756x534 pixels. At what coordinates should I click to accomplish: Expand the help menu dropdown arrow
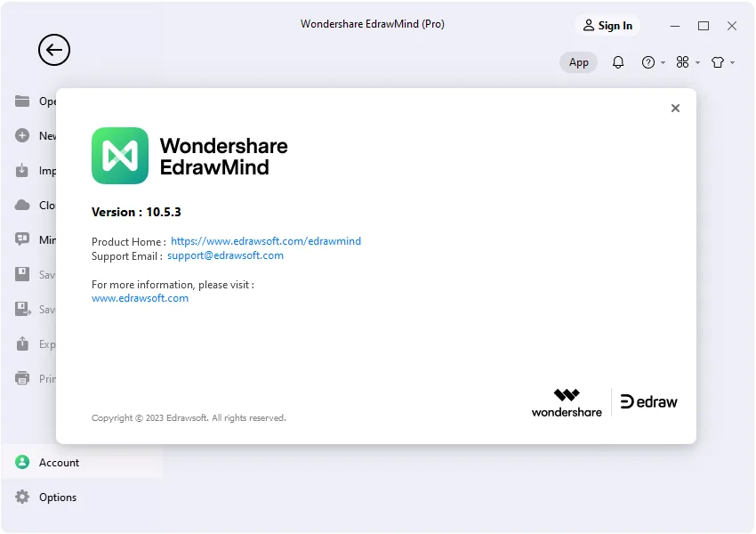[663, 62]
